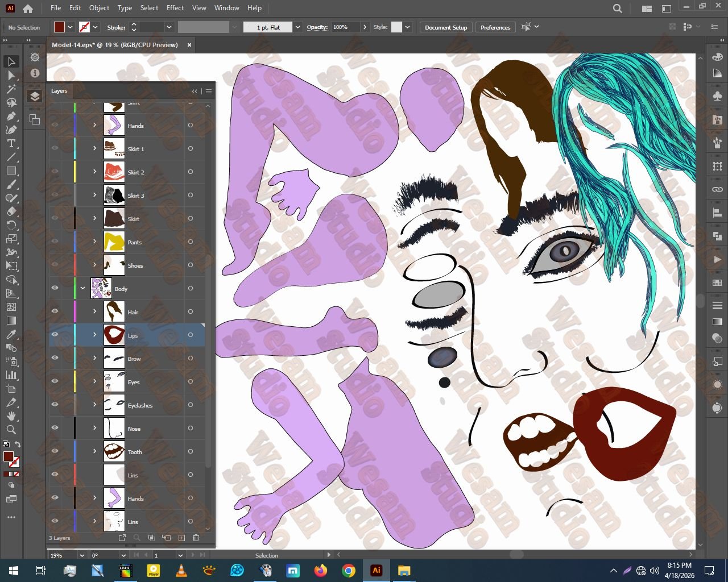Open the search magnifier in top bar
The height and width of the screenshot is (582, 728).
618,9
